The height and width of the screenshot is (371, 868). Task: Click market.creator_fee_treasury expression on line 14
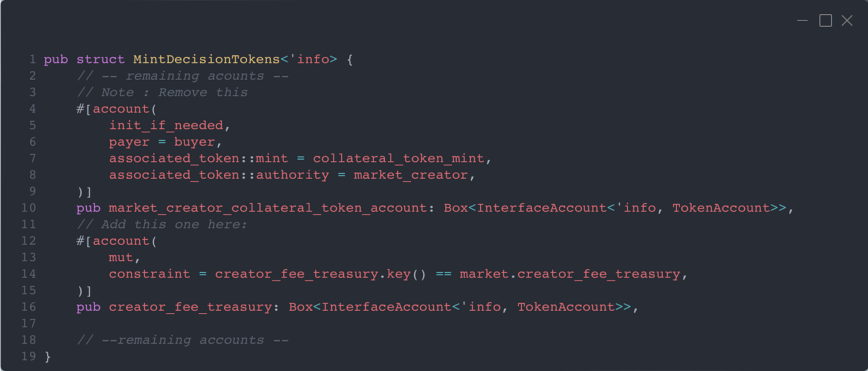click(x=569, y=274)
